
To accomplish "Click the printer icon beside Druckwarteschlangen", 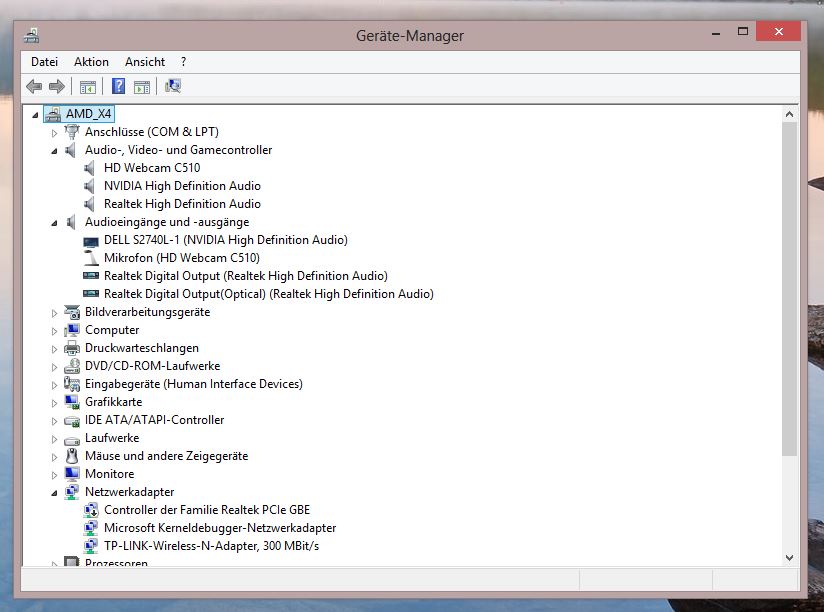I will pyautogui.click(x=72, y=348).
